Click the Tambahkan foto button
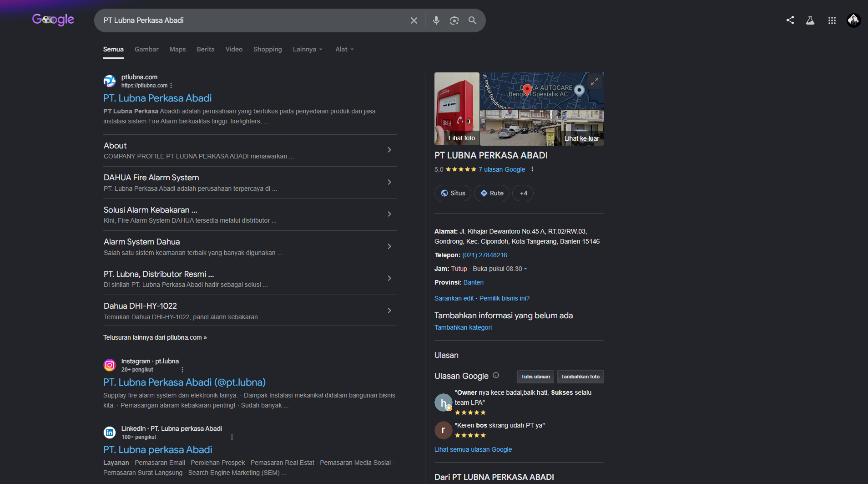868x484 pixels. click(580, 377)
